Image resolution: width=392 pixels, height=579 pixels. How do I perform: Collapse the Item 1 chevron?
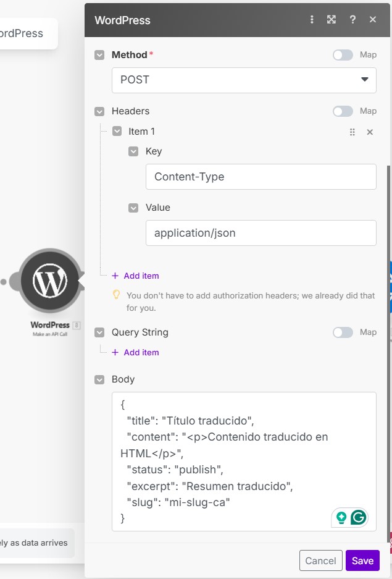(117, 132)
